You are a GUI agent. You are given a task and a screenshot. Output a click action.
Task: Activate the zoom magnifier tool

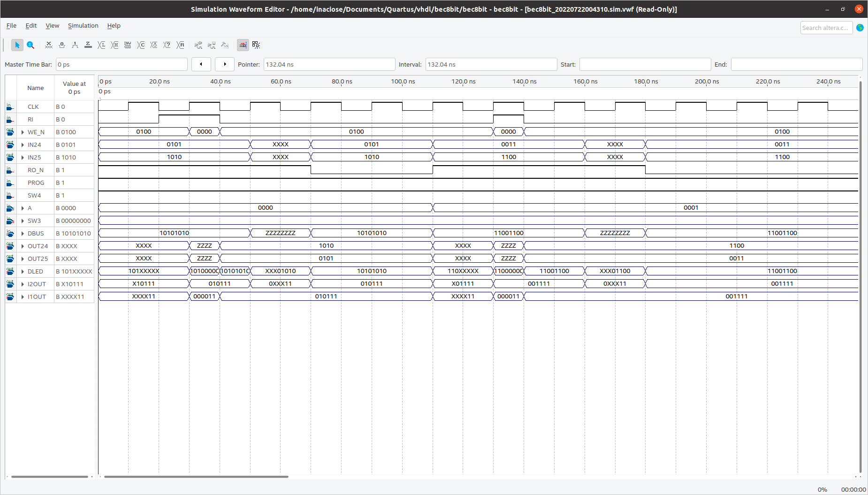(30, 45)
